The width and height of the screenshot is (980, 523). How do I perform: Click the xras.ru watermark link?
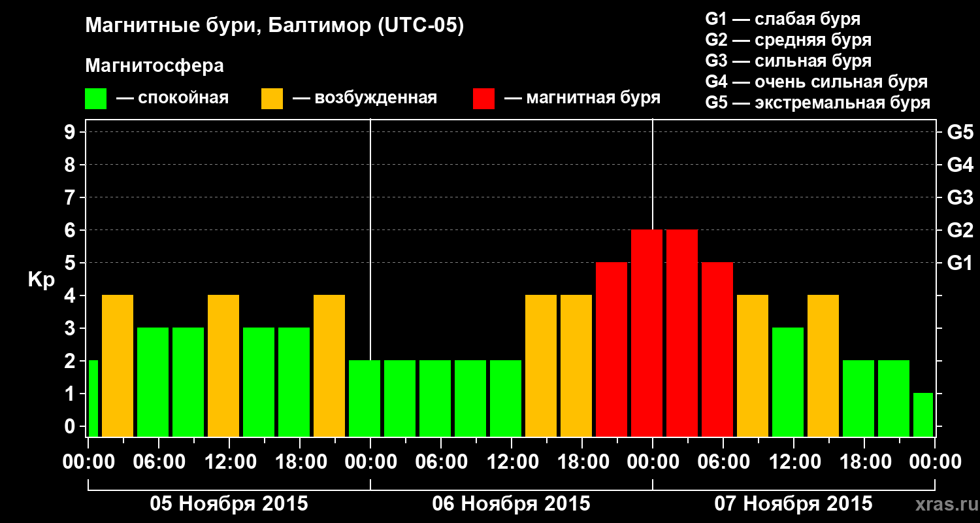[x=943, y=504]
